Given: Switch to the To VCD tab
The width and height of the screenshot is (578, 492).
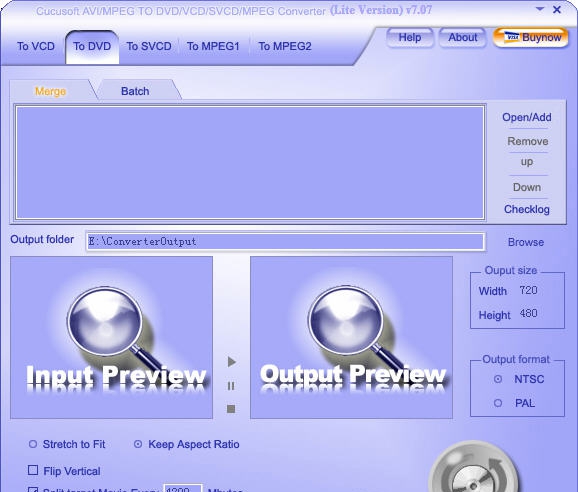Looking at the screenshot, I should click(36, 46).
